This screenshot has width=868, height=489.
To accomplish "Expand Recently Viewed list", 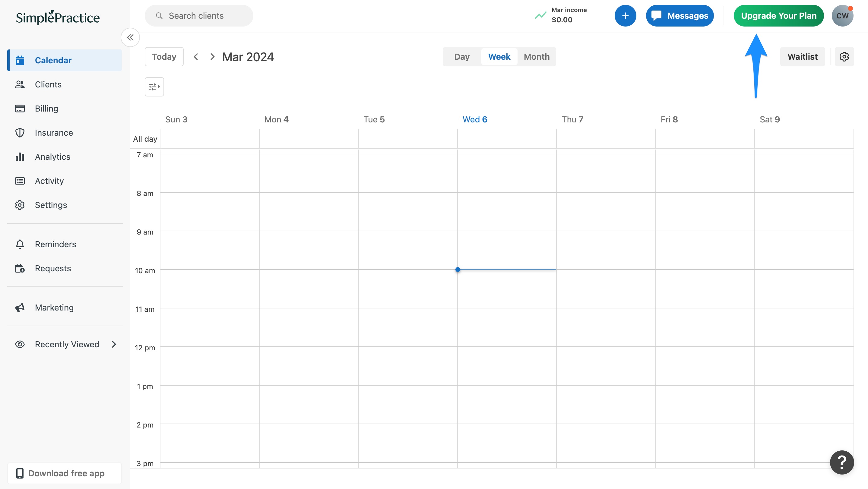I will pos(65,344).
